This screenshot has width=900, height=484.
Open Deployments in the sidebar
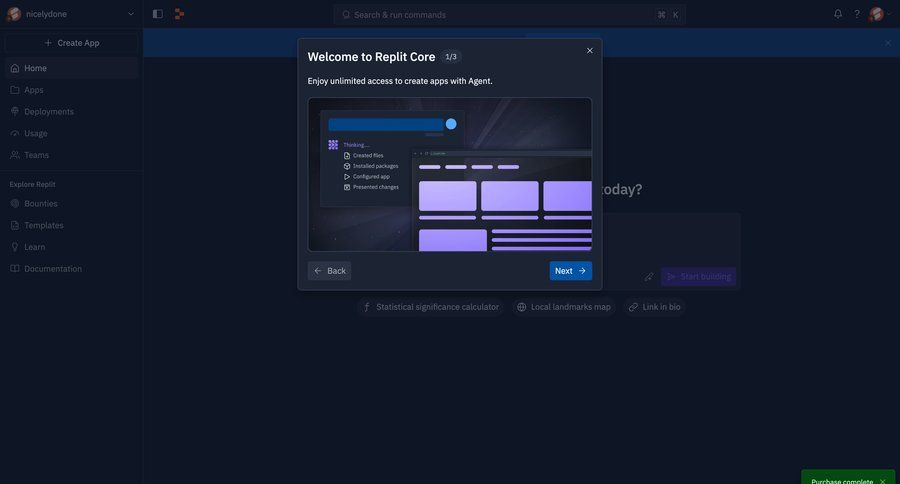[x=72, y=112]
